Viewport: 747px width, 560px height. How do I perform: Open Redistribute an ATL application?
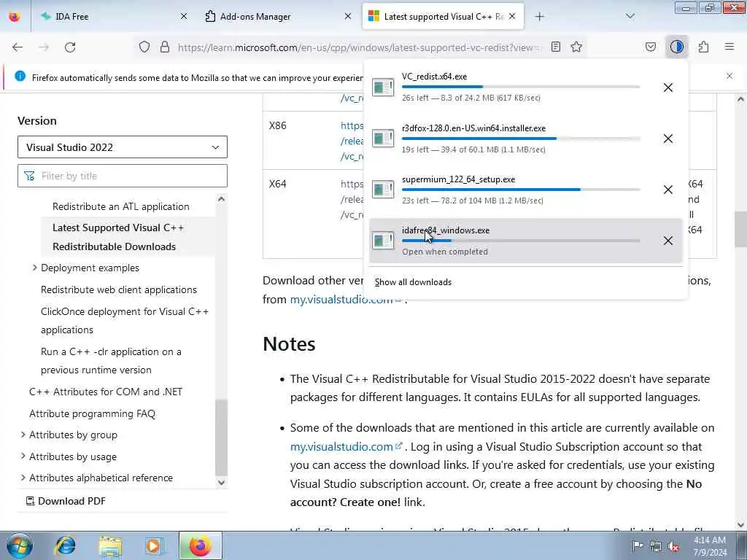pos(121,206)
